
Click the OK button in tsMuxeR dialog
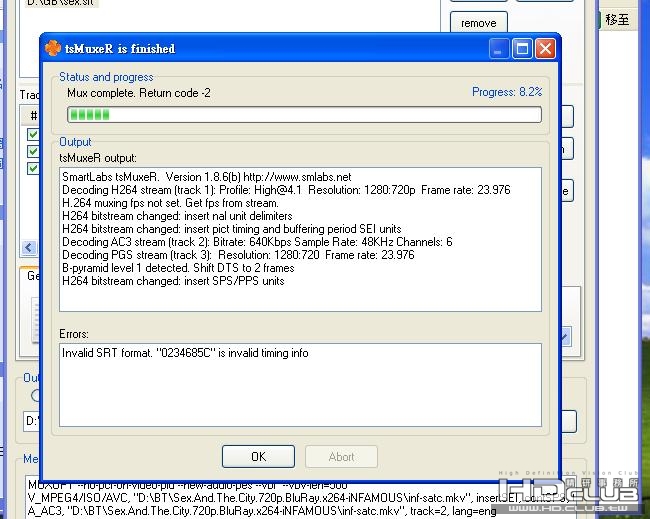[x=258, y=456]
